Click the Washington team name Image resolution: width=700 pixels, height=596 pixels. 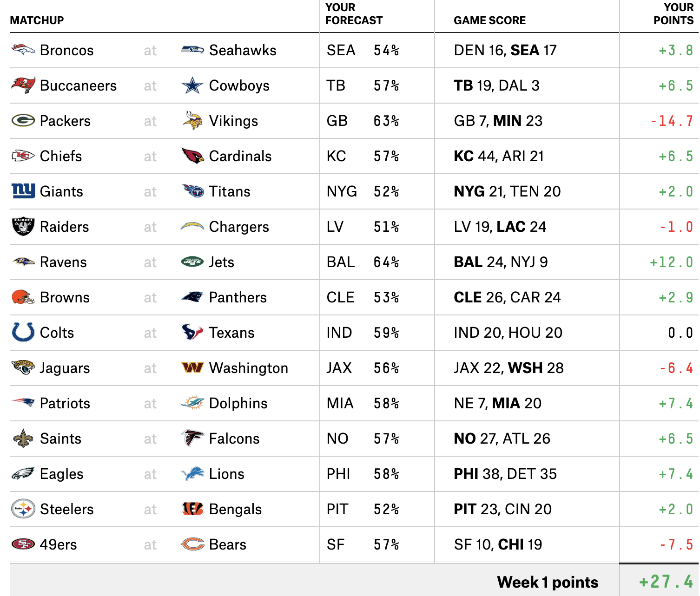coord(249,368)
